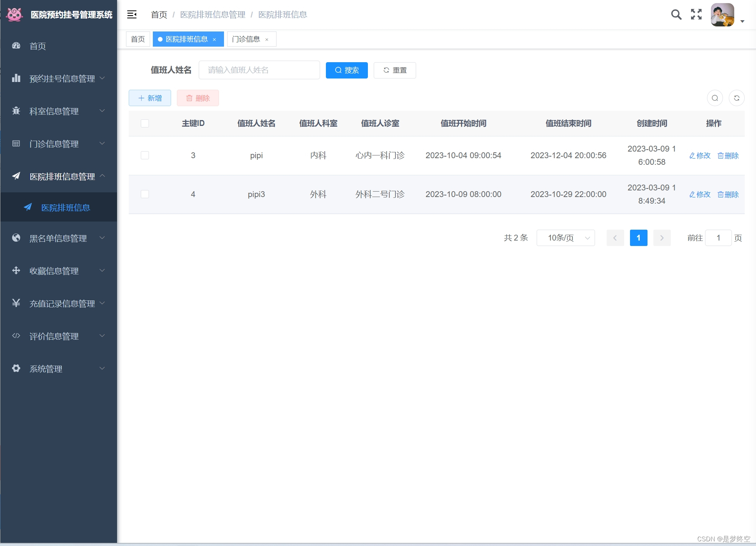This screenshot has width=756, height=546.
Task: Click the bar chart icon for 预约挂号信息管理
Action: coord(16,78)
